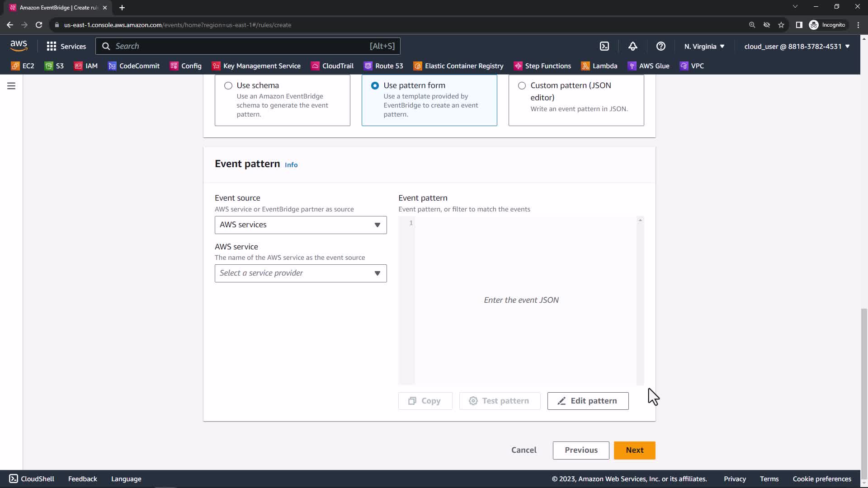Expand the Event source AWS services dropdown

point(300,225)
